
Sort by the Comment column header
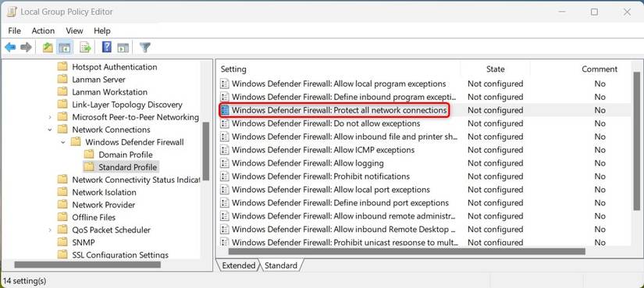600,69
